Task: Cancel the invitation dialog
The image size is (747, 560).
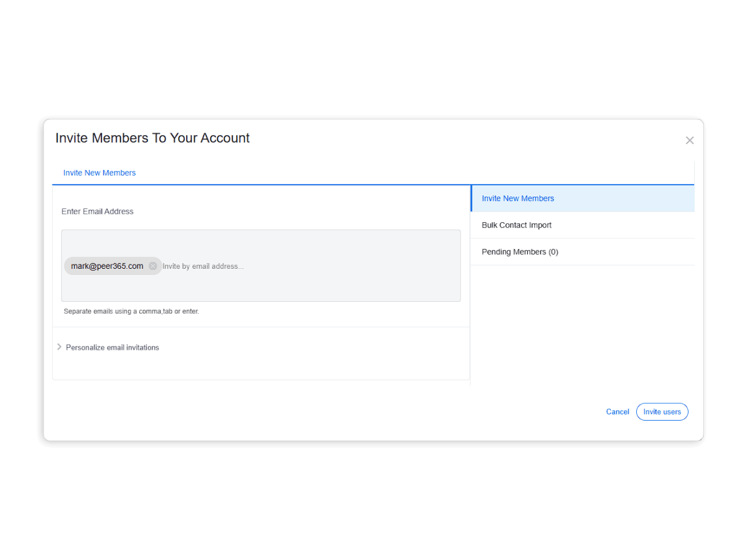Action: point(618,412)
